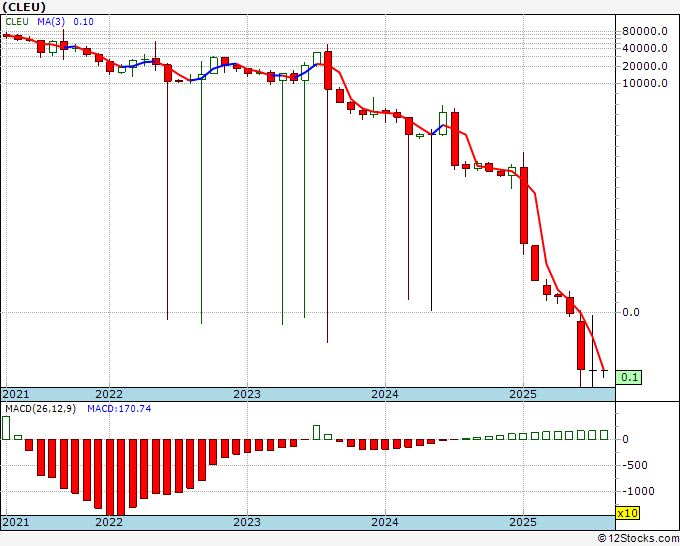The image size is (680, 546).
Task: Click the 0.0 price axis label
Action: 631,312
